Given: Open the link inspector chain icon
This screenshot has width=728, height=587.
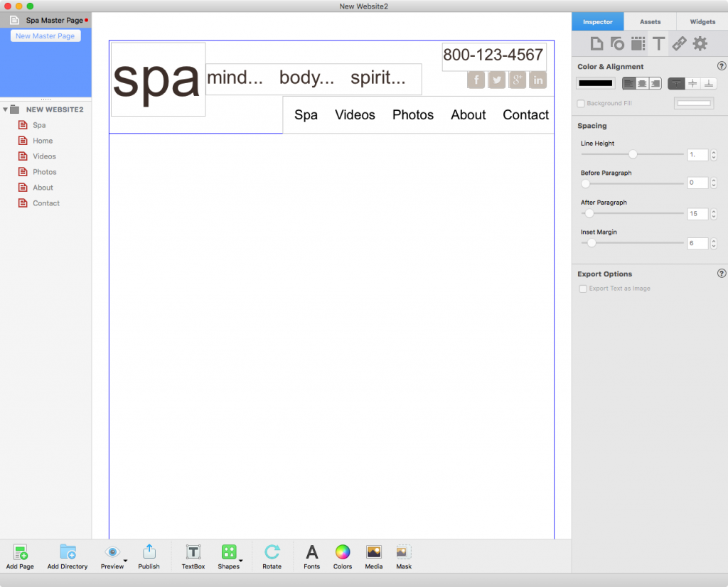Looking at the screenshot, I should [x=679, y=43].
